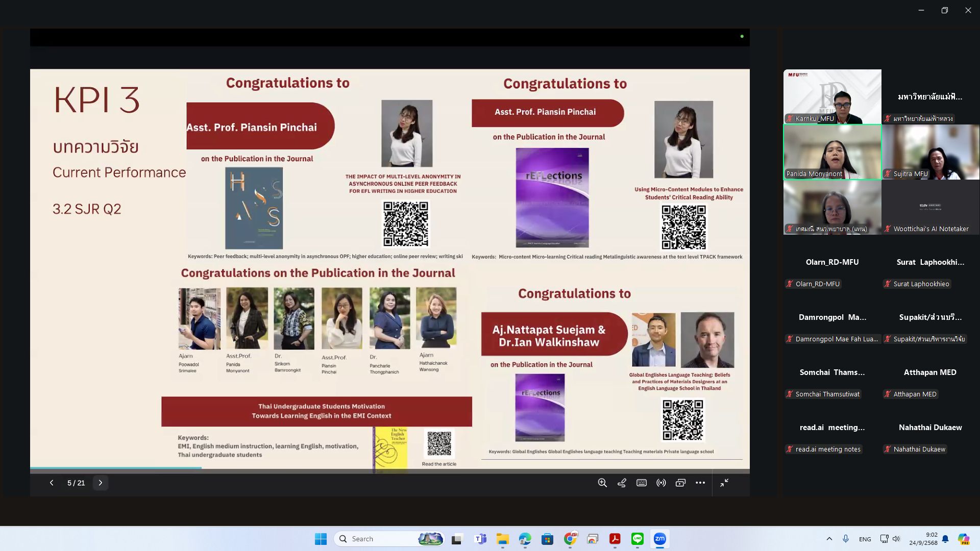The image size is (980, 551).
Task: Go to the next slide arrow
Action: tap(101, 483)
